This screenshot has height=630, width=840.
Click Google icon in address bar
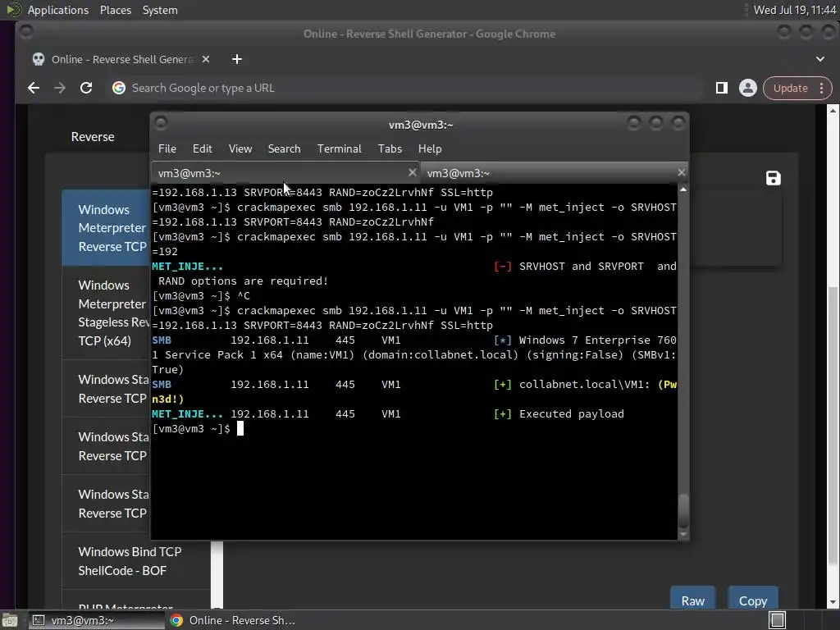pos(119,88)
